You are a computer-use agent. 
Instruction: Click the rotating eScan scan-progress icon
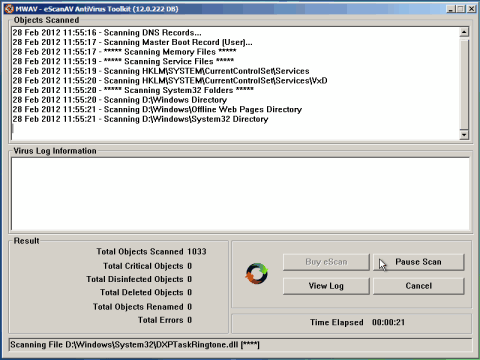257,274
